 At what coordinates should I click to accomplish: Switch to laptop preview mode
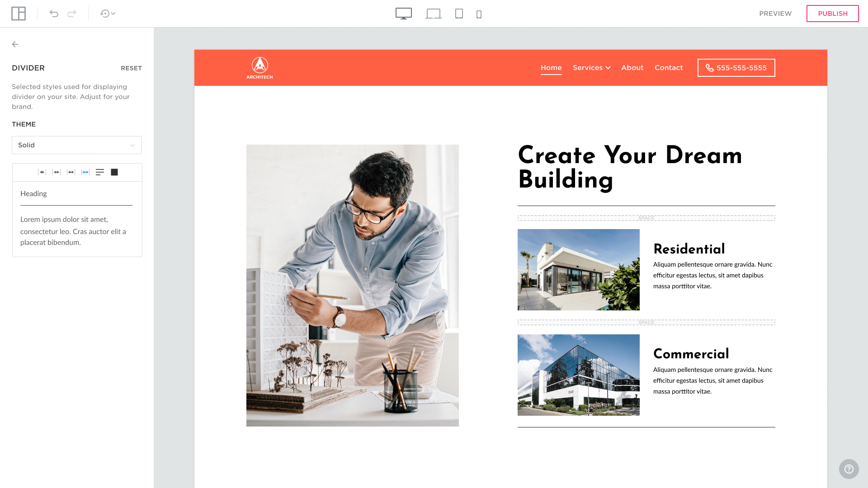tap(433, 14)
